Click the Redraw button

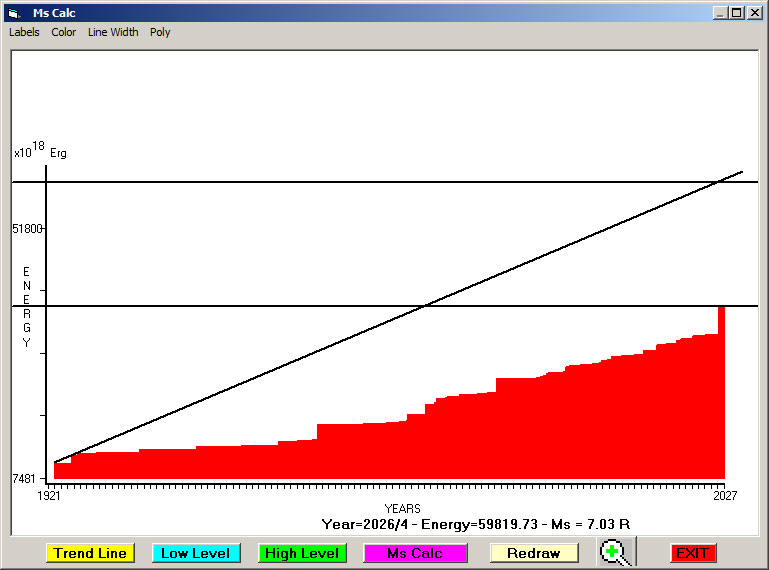coord(533,553)
